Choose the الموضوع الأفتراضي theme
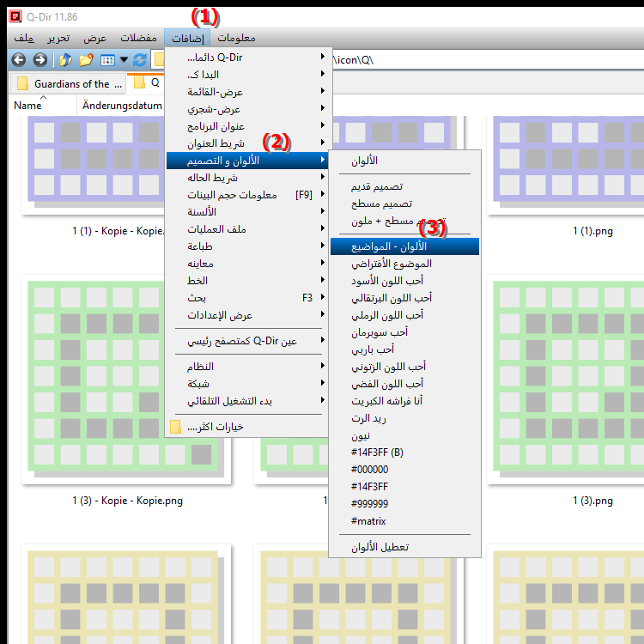 click(404, 264)
